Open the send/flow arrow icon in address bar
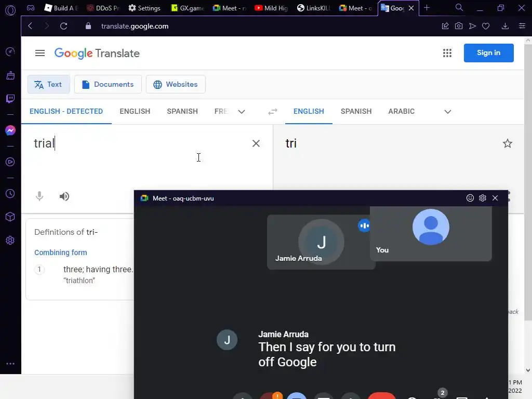This screenshot has height=399, width=532. 472,26
